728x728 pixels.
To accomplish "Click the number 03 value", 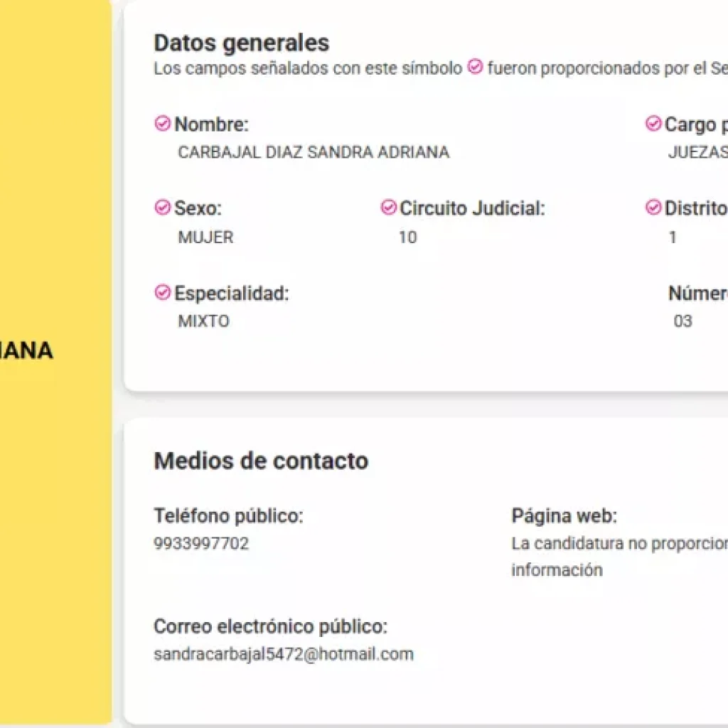I will [683, 321].
